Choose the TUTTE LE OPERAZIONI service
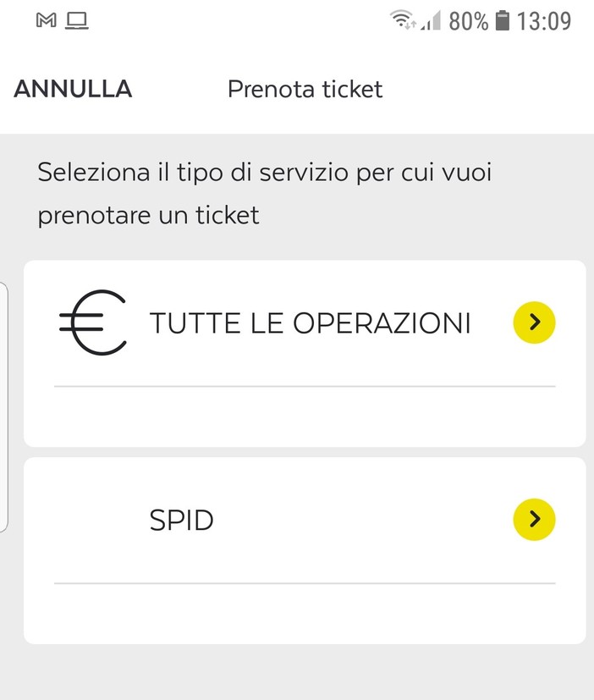594x700 pixels. point(310,322)
